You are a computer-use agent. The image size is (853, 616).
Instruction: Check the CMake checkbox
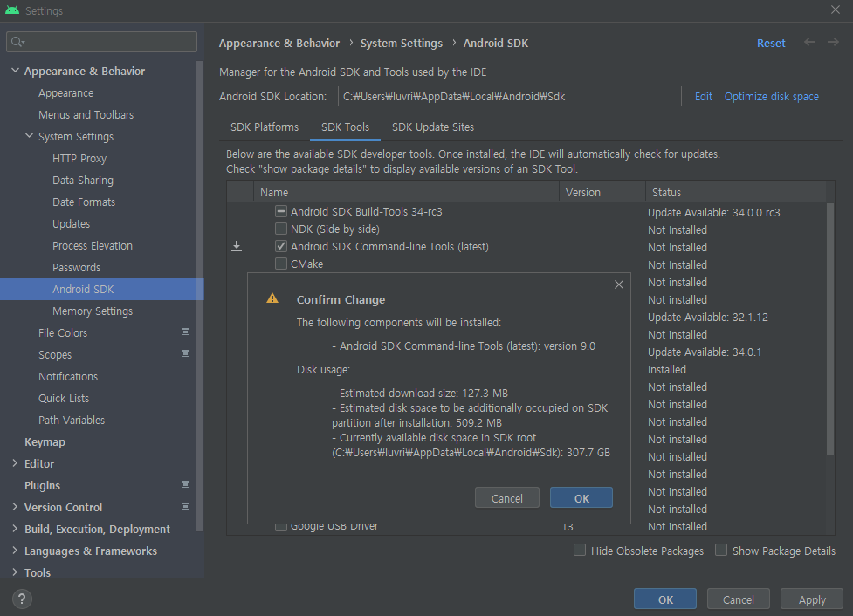(x=281, y=264)
